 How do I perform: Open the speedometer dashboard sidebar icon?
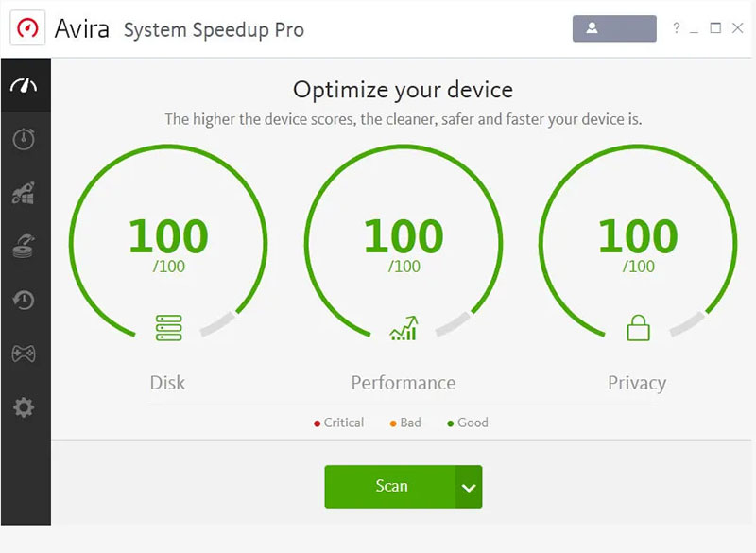pos(25,85)
